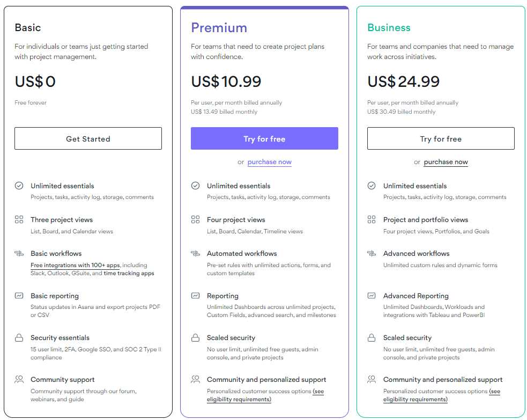Viewport: 527px width, 420px height.
Task: Click the Business plan Unlimited essentials checkmark icon
Action: pos(372,186)
